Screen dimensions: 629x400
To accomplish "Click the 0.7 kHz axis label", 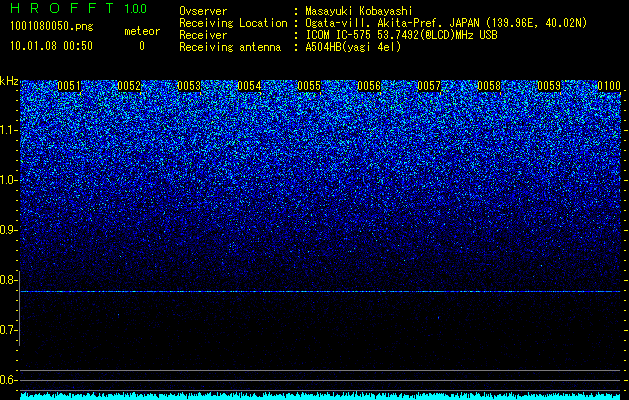I will pyautogui.click(x=8, y=330).
